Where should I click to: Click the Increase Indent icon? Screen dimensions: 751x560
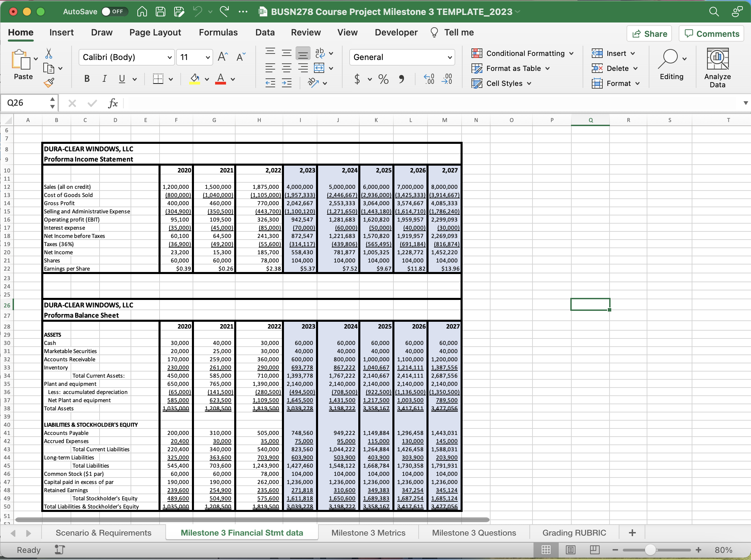pos(287,83)
